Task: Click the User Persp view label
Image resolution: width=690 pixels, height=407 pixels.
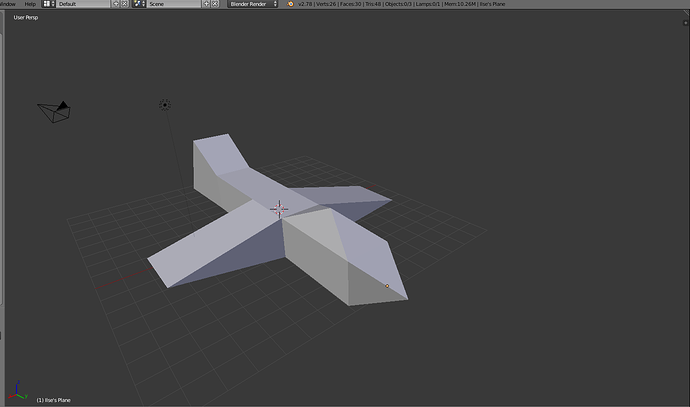Action: pos(26,18)
